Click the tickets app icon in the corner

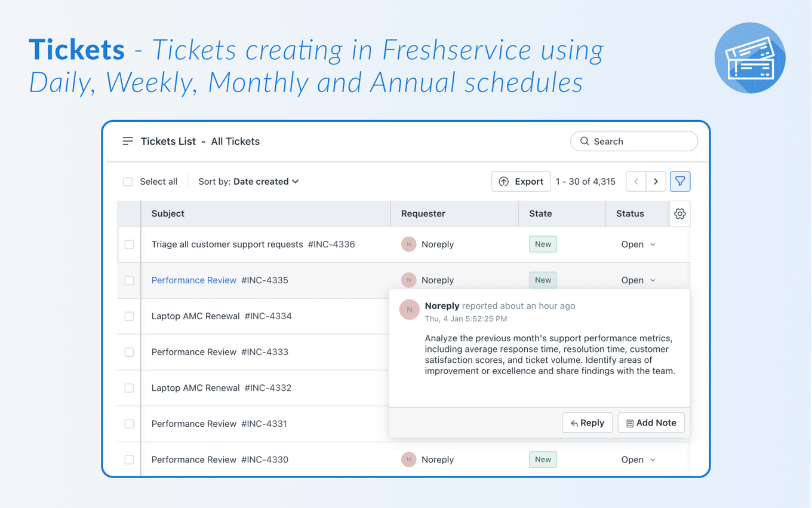(750, 57)
